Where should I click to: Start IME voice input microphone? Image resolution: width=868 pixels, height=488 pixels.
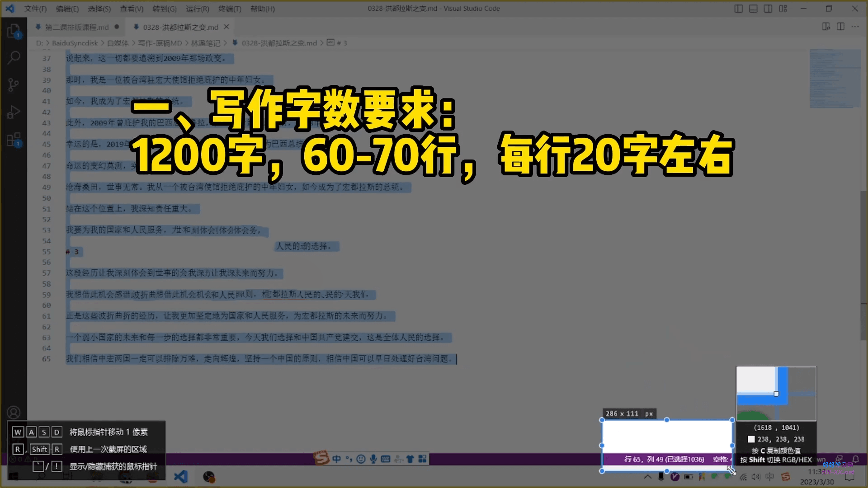coord(373,459)
